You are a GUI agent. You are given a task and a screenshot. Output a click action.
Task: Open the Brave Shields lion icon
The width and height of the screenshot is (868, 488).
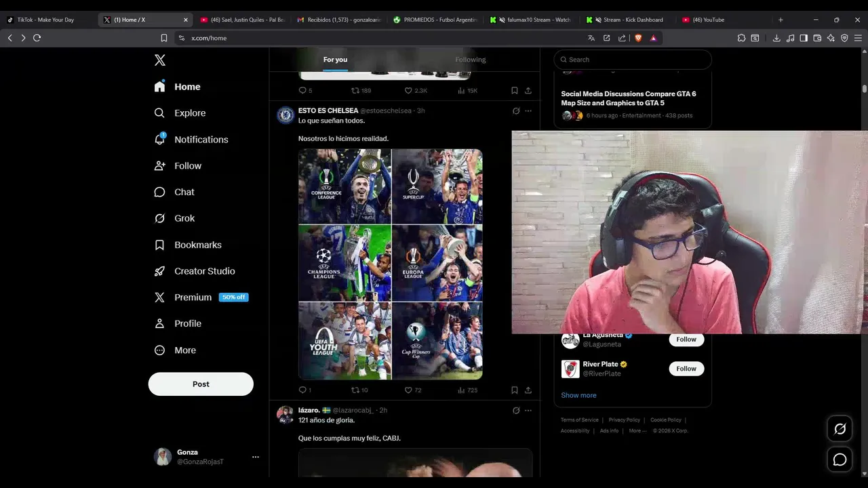coord(638,38)
